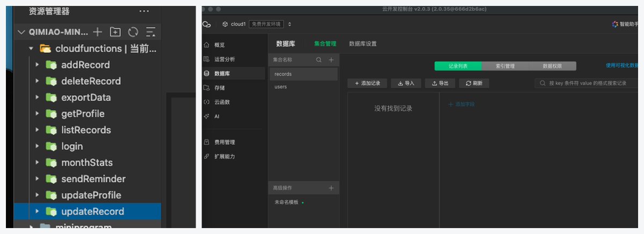Click the 添加记录 button
This screenshot has width=644, height=234.
(x=367, y=83)
